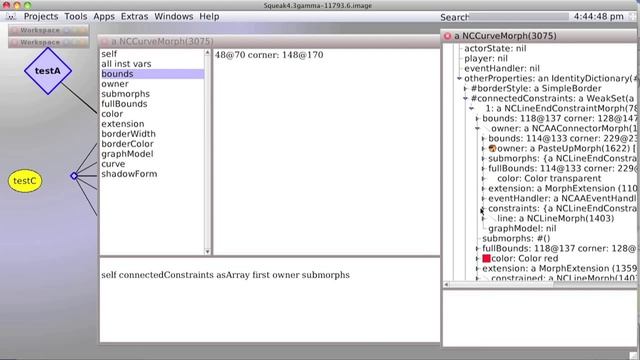This screenshot has height=360, width=640.
Task: Expand the #borderStyle tree node
Action: click(x=465, y=89)
